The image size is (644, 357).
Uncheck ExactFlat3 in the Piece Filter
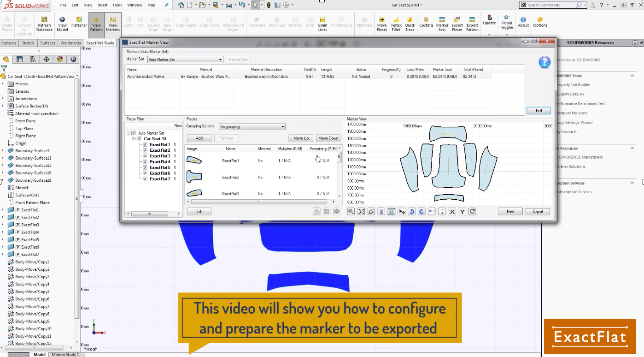[x=145, y=156]
